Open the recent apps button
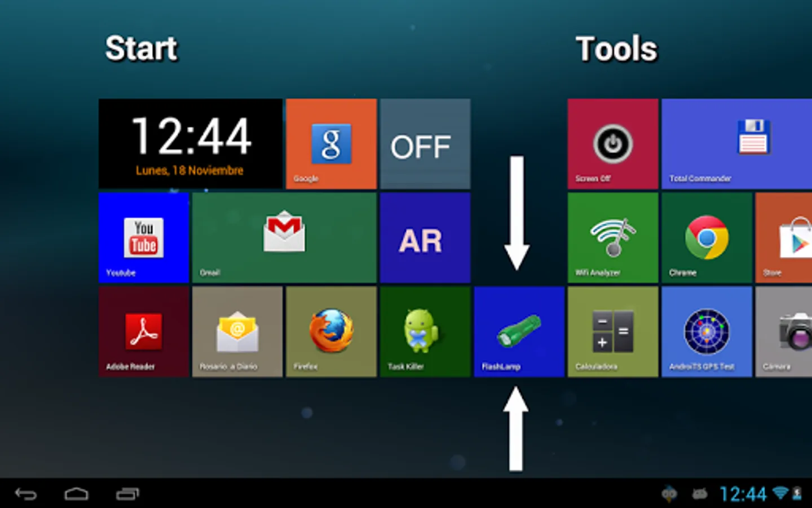 [127, 494]
